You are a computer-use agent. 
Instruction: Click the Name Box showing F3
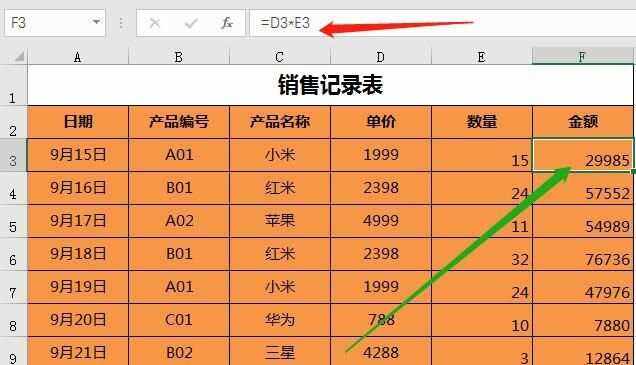point(55,23)
